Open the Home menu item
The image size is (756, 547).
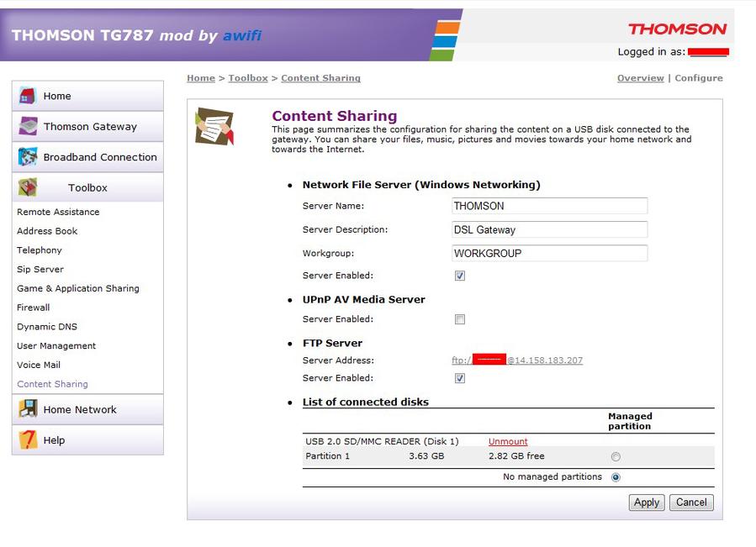[87, 96]
